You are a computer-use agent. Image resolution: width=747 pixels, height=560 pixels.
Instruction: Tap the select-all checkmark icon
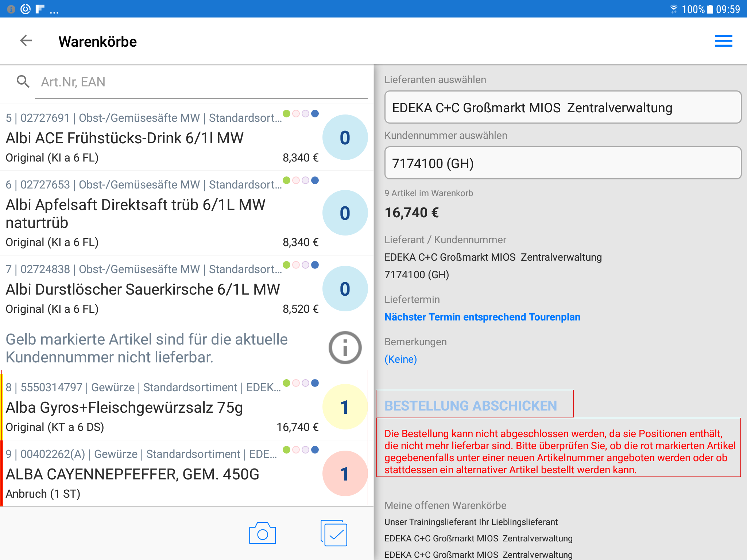click(x=334, y=533)
